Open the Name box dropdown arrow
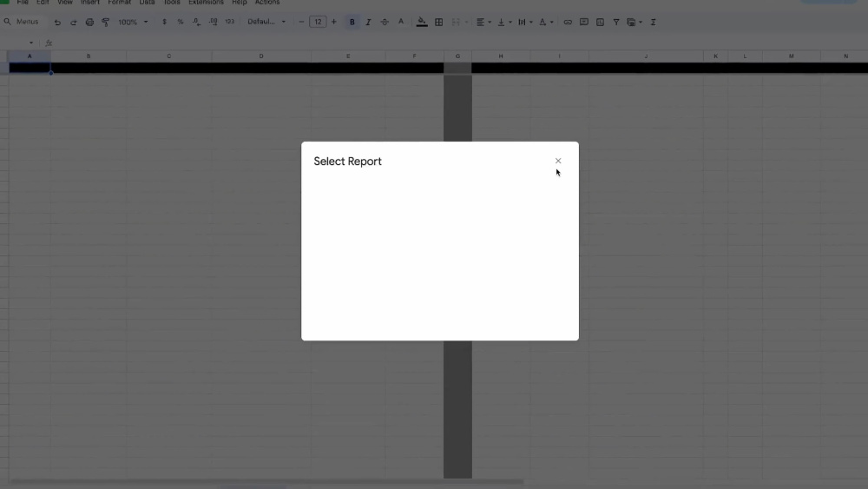 [31, 43]
